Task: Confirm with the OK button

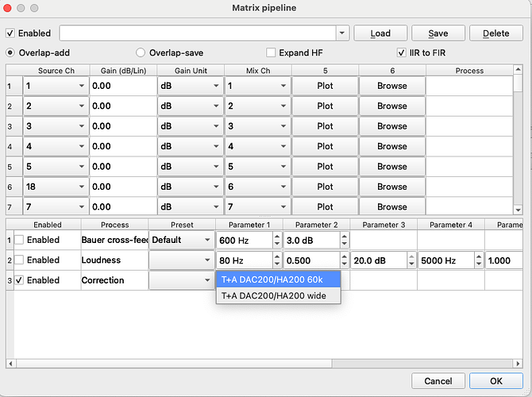Action: 496,381
